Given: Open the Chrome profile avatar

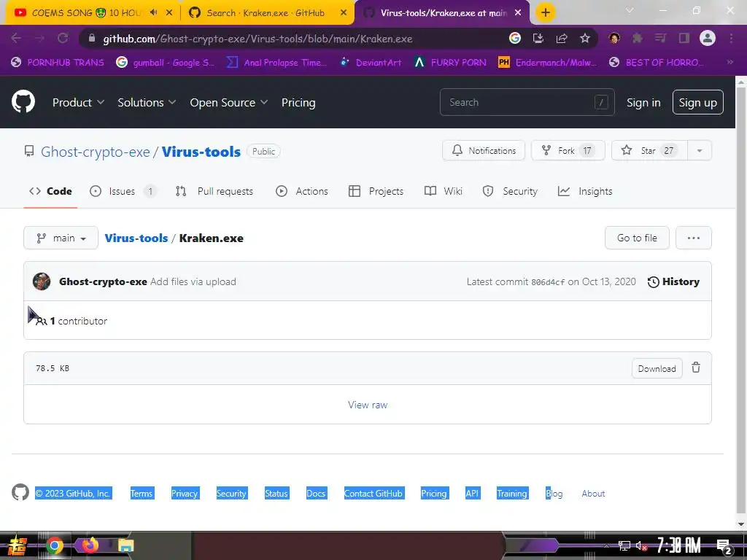Looking at the screenshot, I should pyautogui.click(x=708, y=38).
